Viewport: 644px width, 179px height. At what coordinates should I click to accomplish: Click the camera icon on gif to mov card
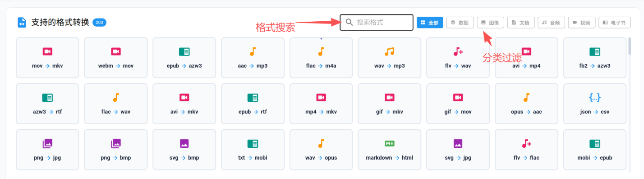tap(458, 98)
